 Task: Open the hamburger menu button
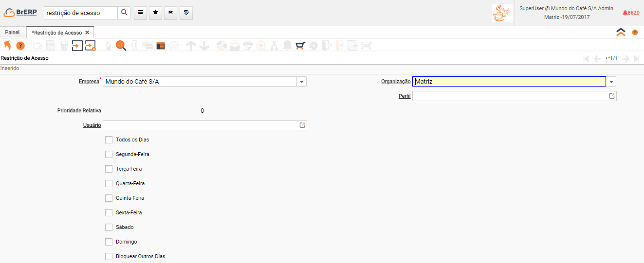pos(140,13)
